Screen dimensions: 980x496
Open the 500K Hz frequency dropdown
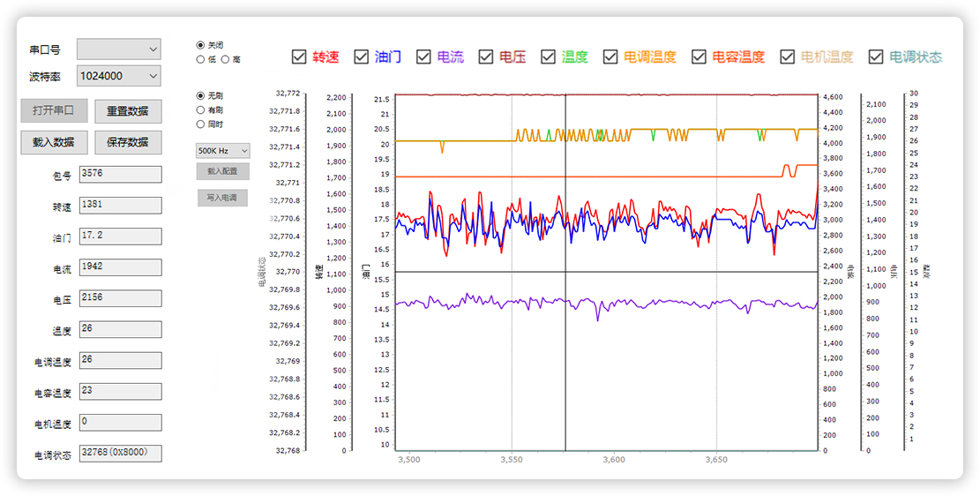point(223,151)
